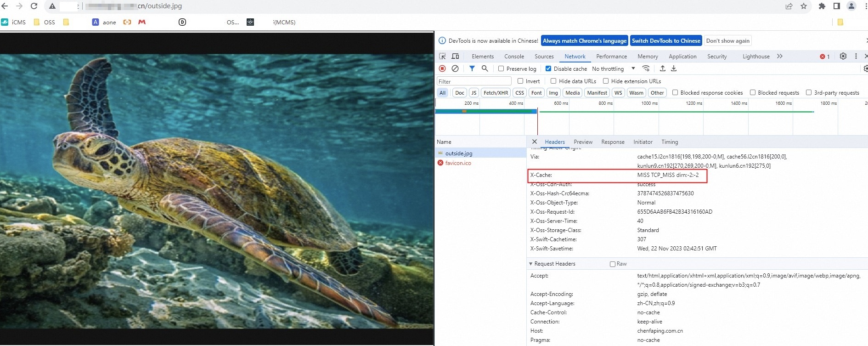Check Blocked requests checkbox

pos(753,92)
